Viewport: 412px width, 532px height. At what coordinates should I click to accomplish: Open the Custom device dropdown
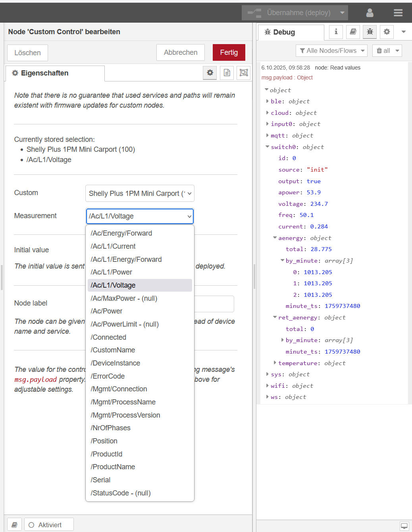point(140,193)
